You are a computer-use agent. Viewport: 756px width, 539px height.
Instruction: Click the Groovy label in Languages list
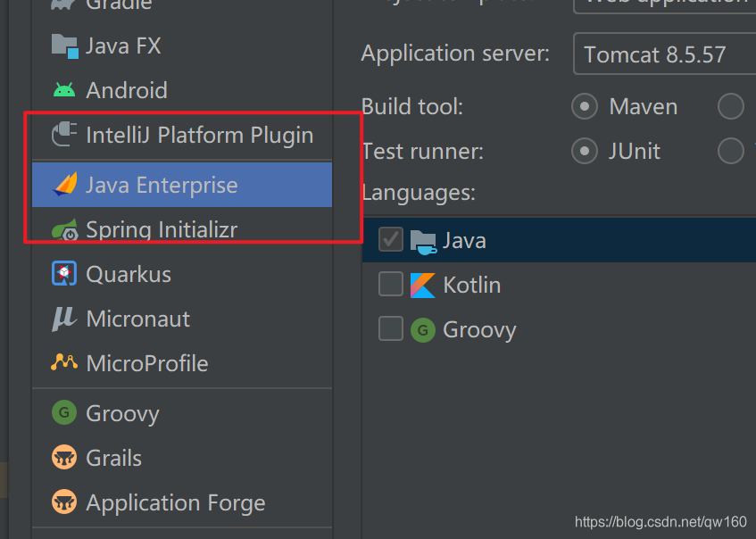point(479,331)
